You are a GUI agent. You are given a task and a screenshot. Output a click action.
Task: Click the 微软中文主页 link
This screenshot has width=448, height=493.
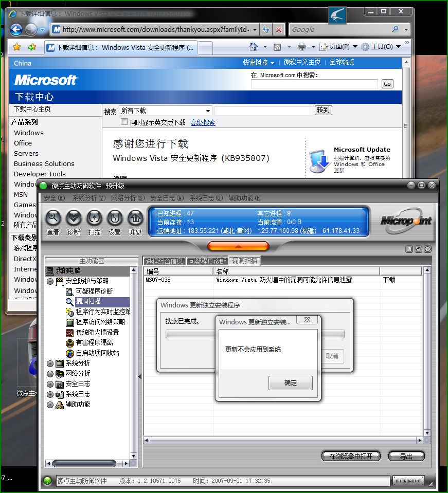(x=302, y=62)
